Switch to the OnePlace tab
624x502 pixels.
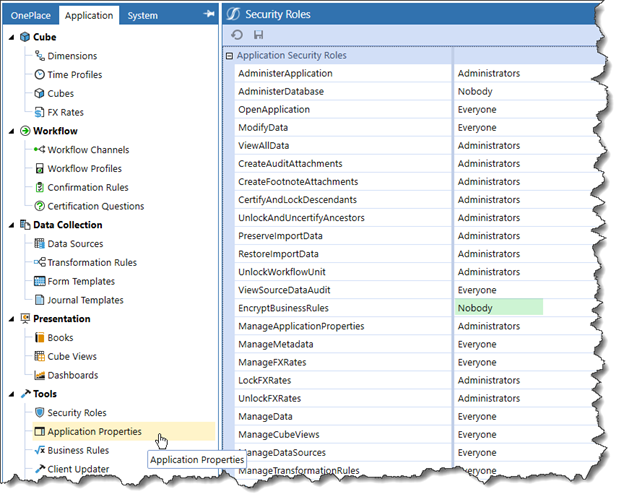tap(30, 15)
